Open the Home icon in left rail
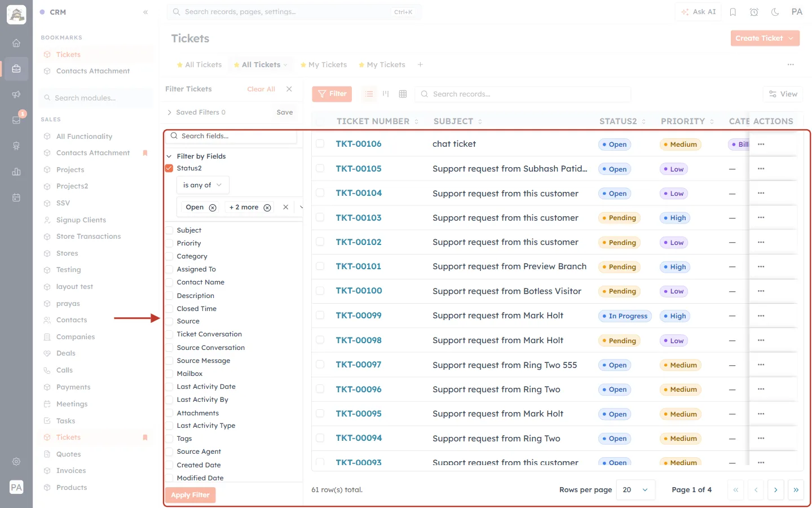 [16, 43]
